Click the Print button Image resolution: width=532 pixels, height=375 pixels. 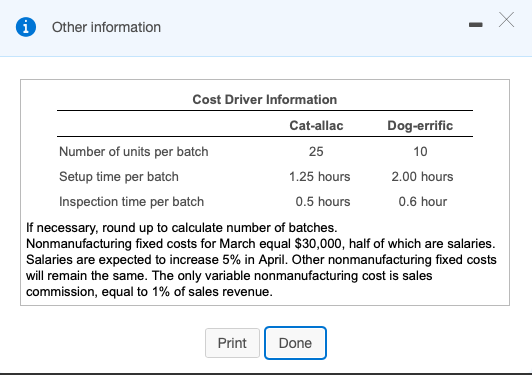(x=232, y=343)
